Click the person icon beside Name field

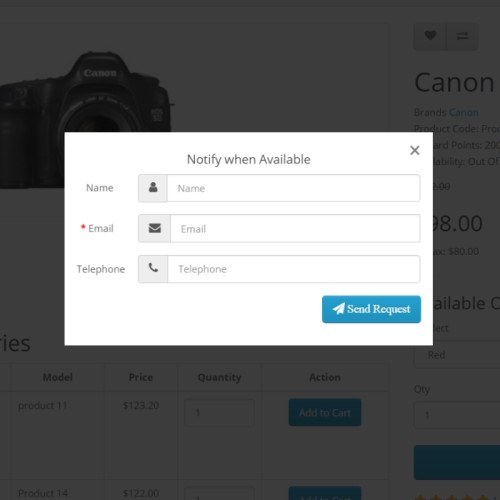point(153,188)
